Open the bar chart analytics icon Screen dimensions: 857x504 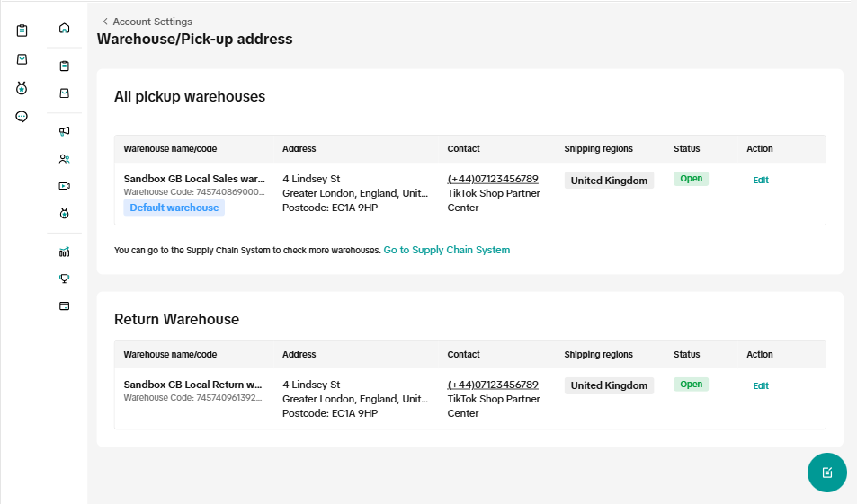point(64,252)
